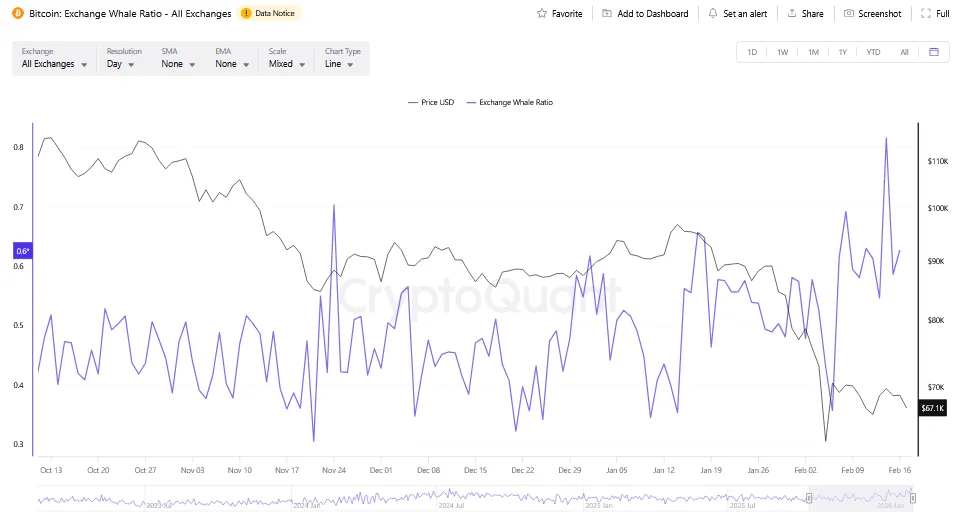Open the SMA dropdown

click(x=177, y=64)
